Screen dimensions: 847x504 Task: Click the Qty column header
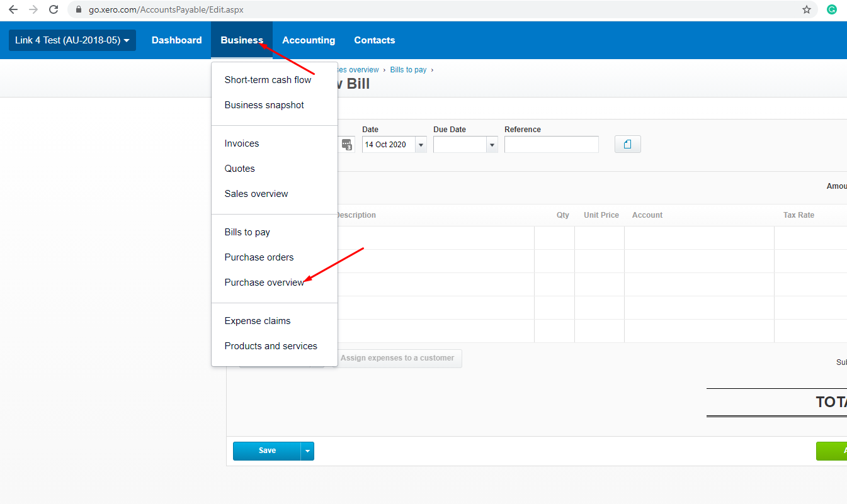pos(563,215)
